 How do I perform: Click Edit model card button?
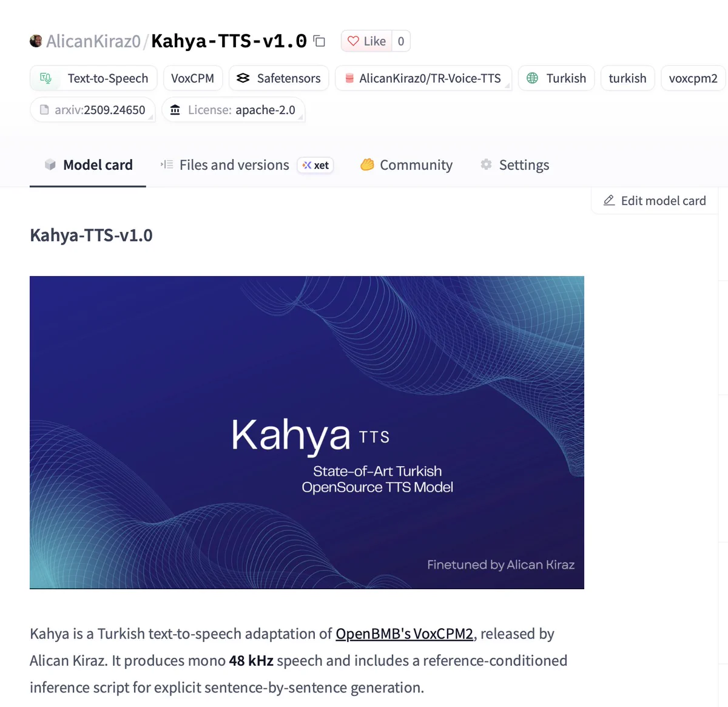click(x=655, y=201)
